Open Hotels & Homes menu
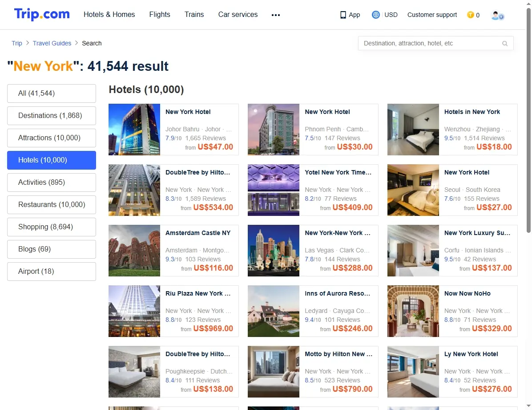The image size is (532, 410). [x=109, y=15]
